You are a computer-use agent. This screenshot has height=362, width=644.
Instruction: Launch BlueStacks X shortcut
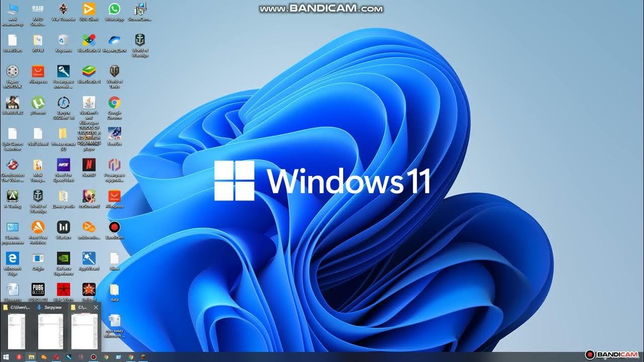(x=89, y=43)
